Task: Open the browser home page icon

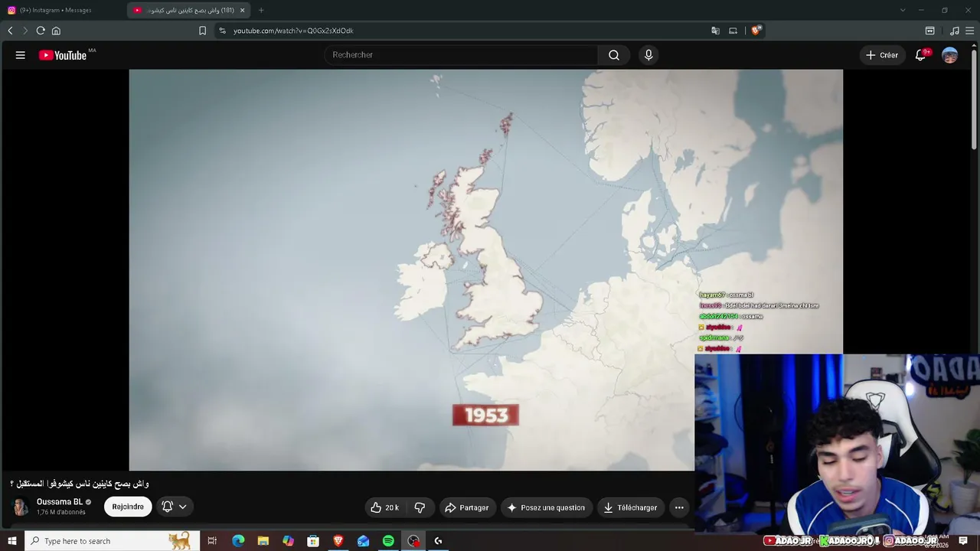Action: pos(56,31)
